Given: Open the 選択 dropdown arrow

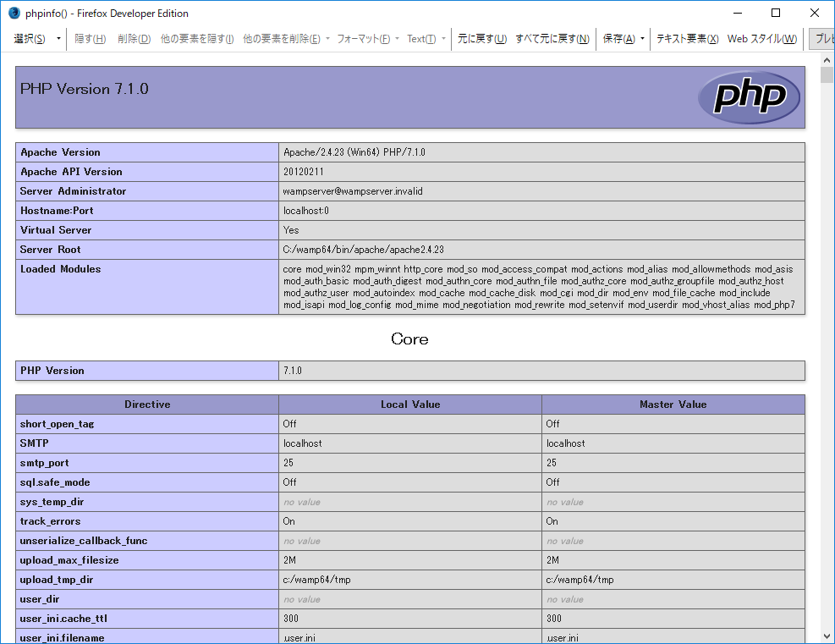Looking at the screenshot, I should [x=56, y=39].
